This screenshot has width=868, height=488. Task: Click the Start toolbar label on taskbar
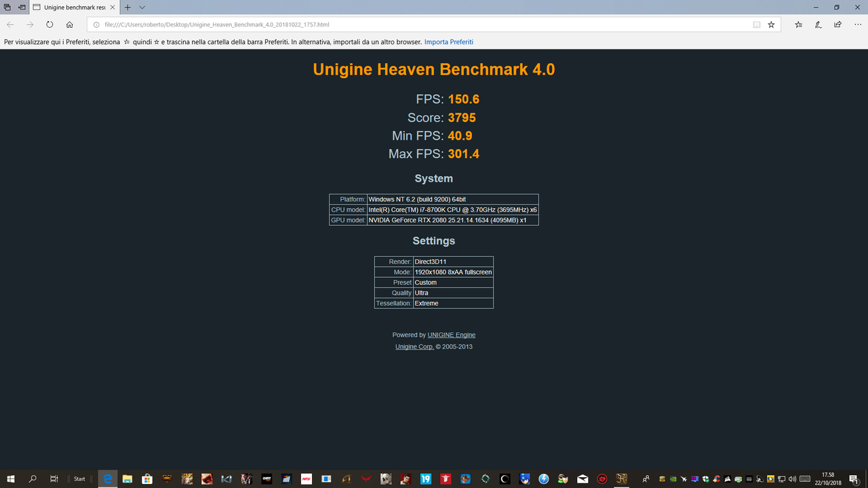[x=79, y=479]
